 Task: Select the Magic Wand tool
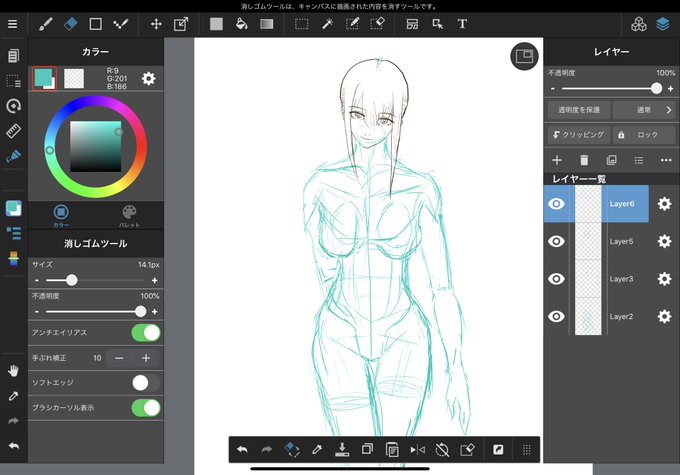click(x=327, y=24)
